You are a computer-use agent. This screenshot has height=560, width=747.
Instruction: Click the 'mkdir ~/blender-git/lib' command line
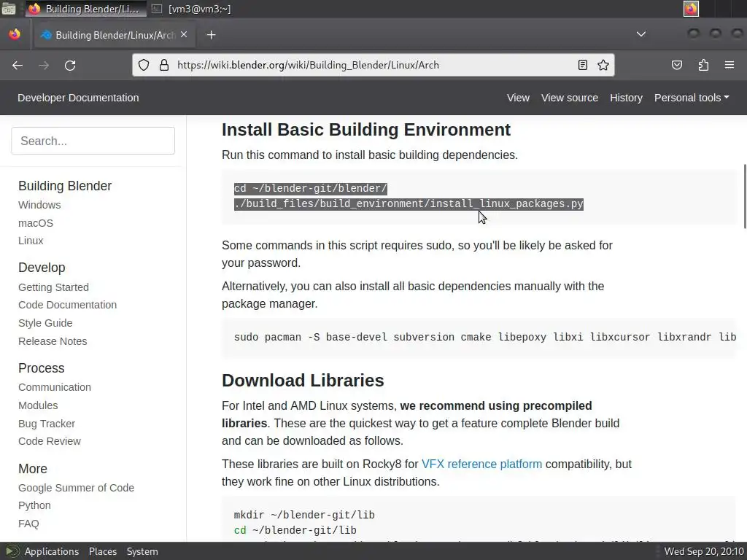click(304, 515)
